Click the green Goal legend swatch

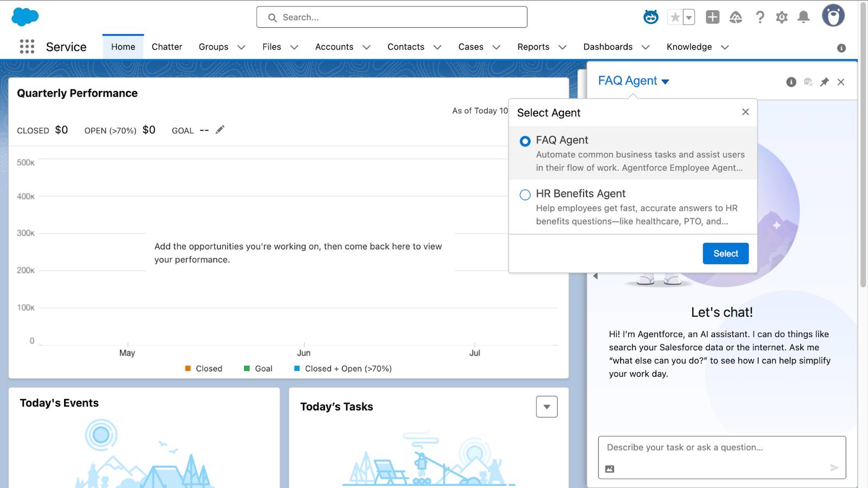pyautogui.click(x=247, y=368)
